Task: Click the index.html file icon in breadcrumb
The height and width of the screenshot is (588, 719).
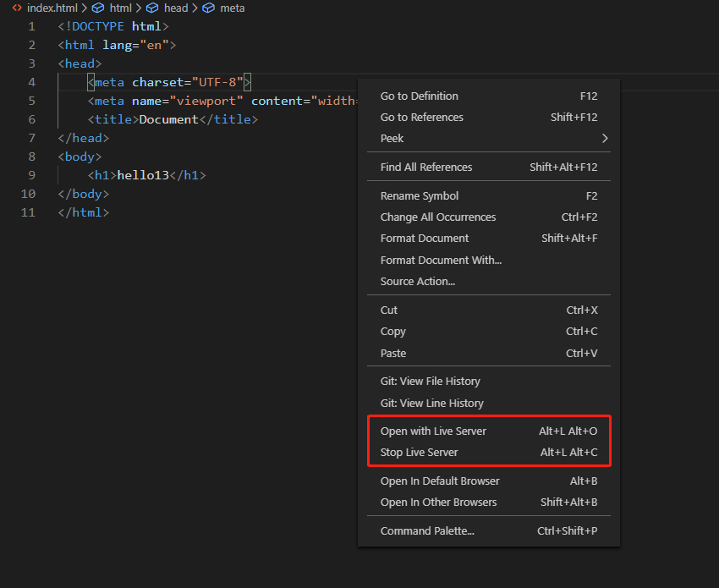Action: click(17, 8)
